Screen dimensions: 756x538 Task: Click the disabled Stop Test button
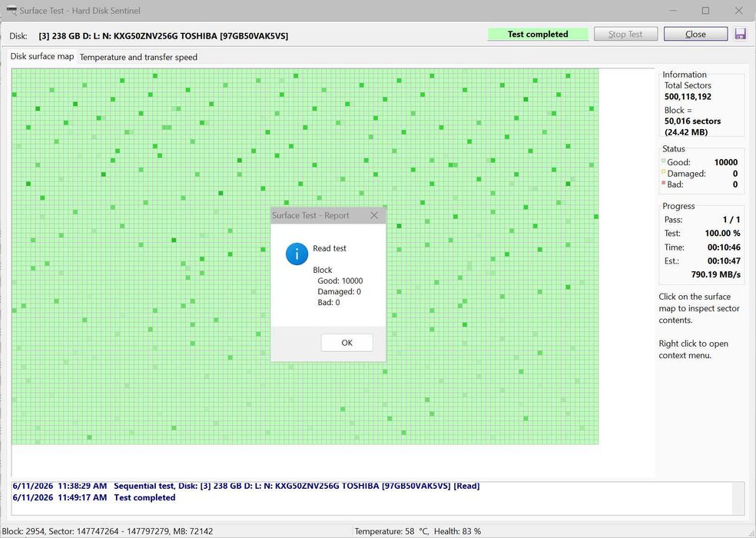pos(625,35)
